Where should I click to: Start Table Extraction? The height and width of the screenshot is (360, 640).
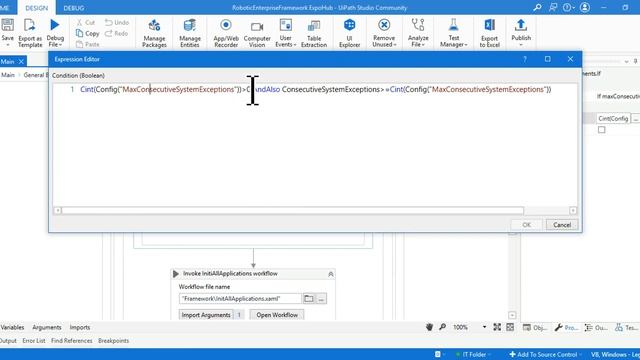point(314,33)
